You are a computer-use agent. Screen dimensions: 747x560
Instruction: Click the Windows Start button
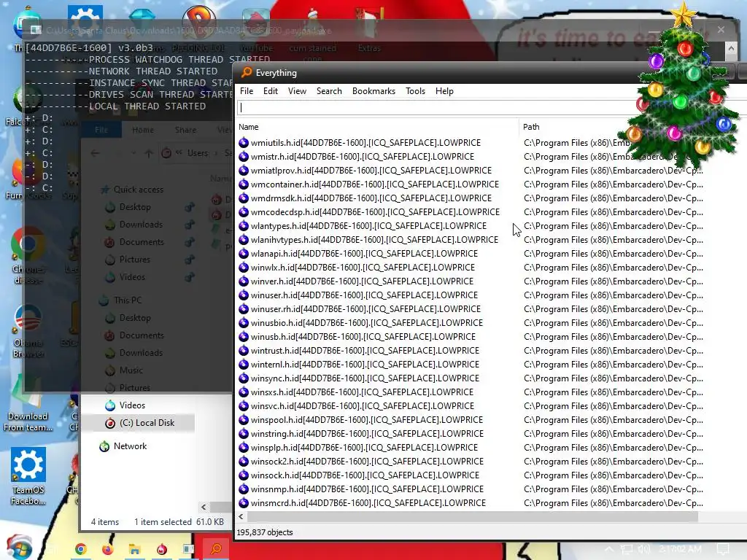(19, 548)
